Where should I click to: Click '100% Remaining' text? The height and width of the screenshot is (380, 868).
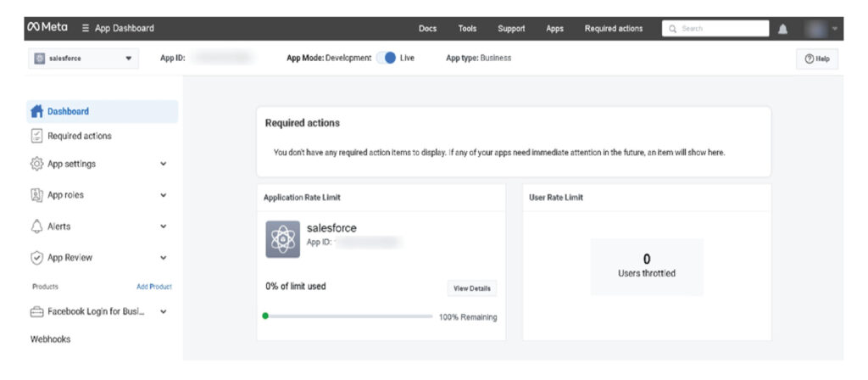[468, 317]
